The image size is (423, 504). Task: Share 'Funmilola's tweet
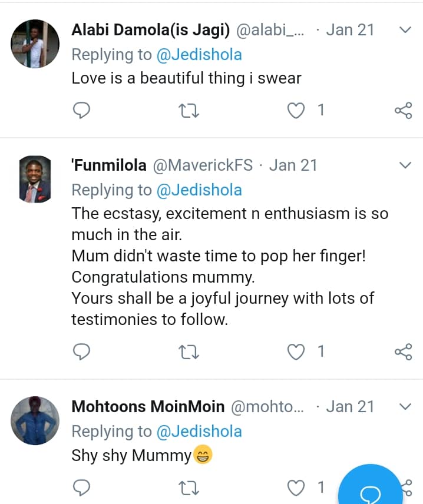click(403, 352)
